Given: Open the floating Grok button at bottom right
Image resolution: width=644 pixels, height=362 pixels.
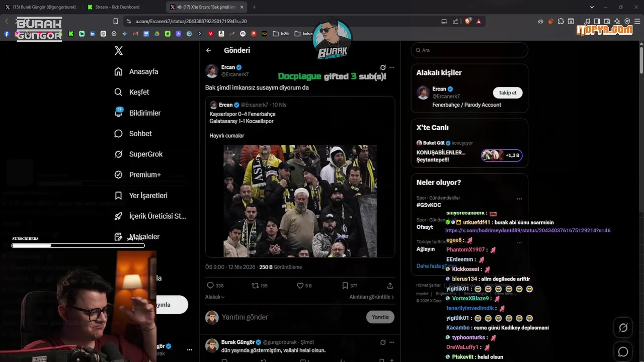Looking at the screenshot, I should [x=623, y=328].
